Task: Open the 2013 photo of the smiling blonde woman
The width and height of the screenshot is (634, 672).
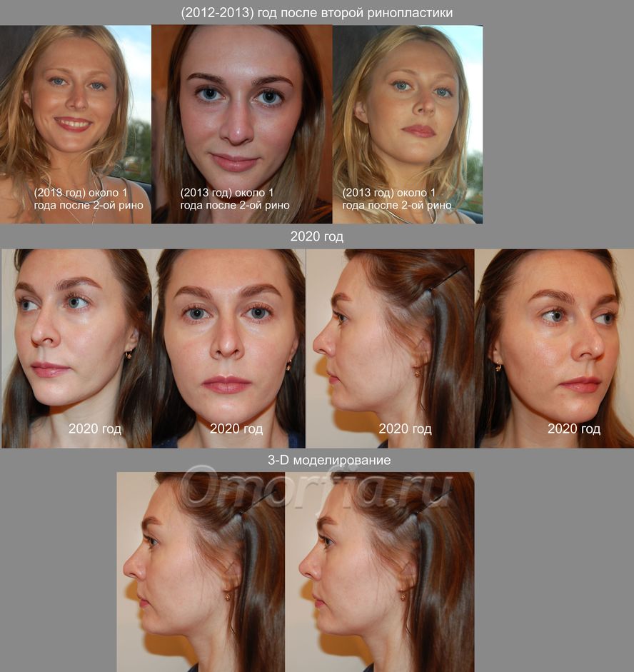Action: 76,124
